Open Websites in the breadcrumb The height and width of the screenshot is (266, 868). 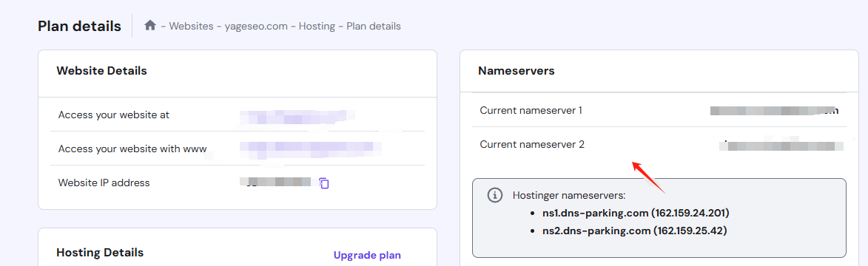point(191,26)
